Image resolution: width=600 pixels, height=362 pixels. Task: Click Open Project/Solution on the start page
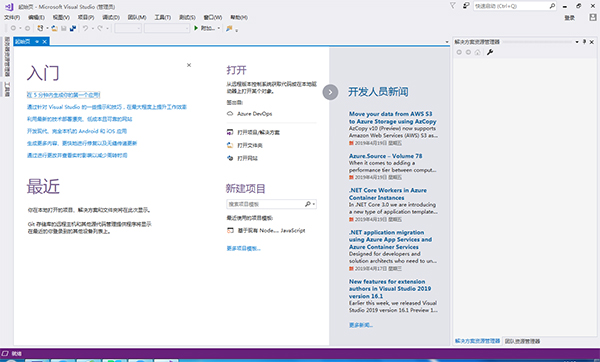click(253, 132)
